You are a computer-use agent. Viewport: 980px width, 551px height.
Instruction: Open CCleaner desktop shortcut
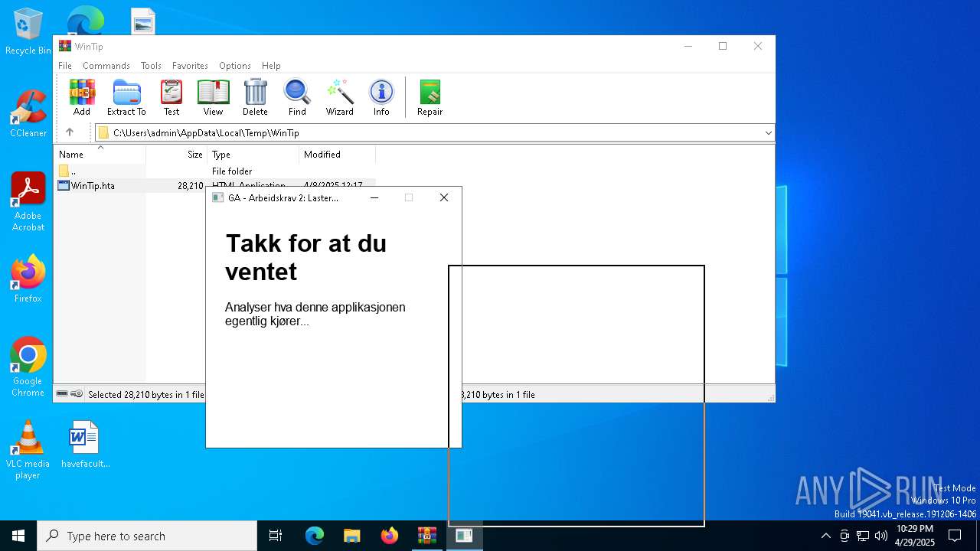coord(28,113)
